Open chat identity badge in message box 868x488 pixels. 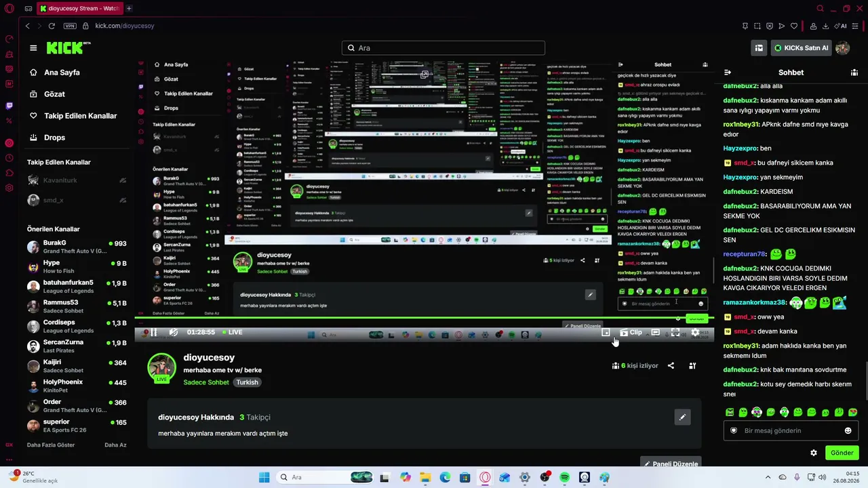[733, 430]
